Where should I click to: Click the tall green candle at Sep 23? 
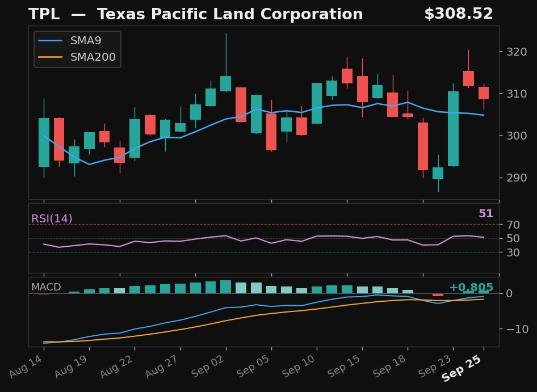pyautogui.click(x=454, y=129)
